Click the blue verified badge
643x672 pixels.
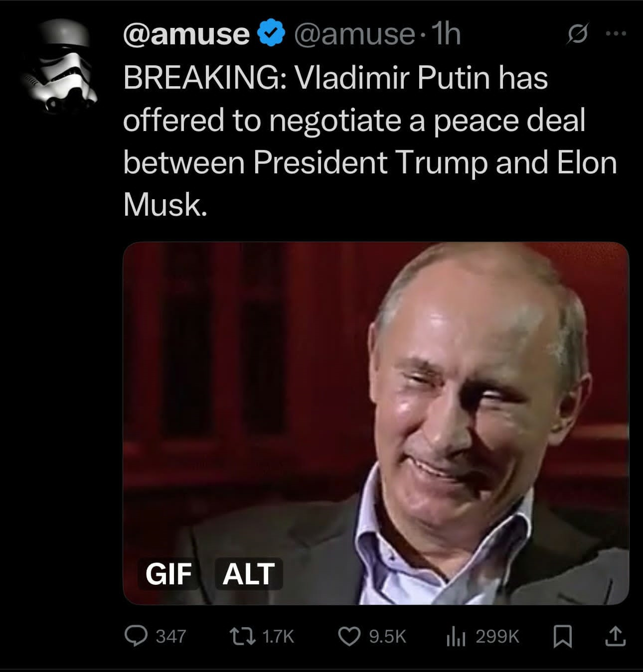tap(271, 34)
